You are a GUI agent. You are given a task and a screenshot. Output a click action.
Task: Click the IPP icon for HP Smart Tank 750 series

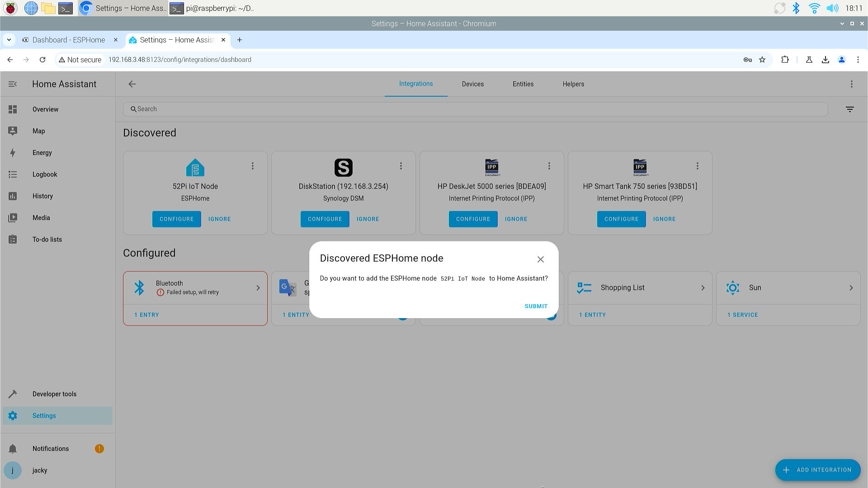tap(640, 167)
